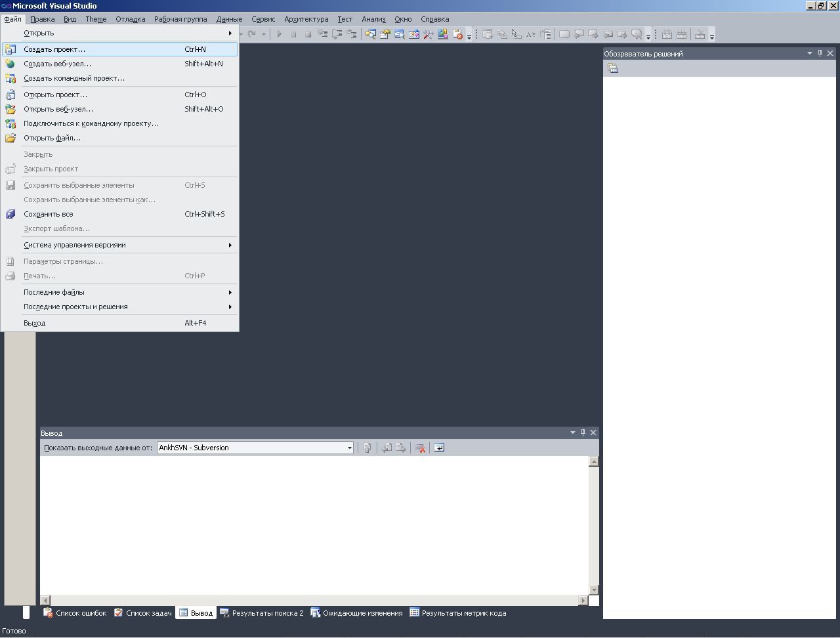Click the Start Debugging play icon
Screen dimensions: 840x638
(279, 34)
